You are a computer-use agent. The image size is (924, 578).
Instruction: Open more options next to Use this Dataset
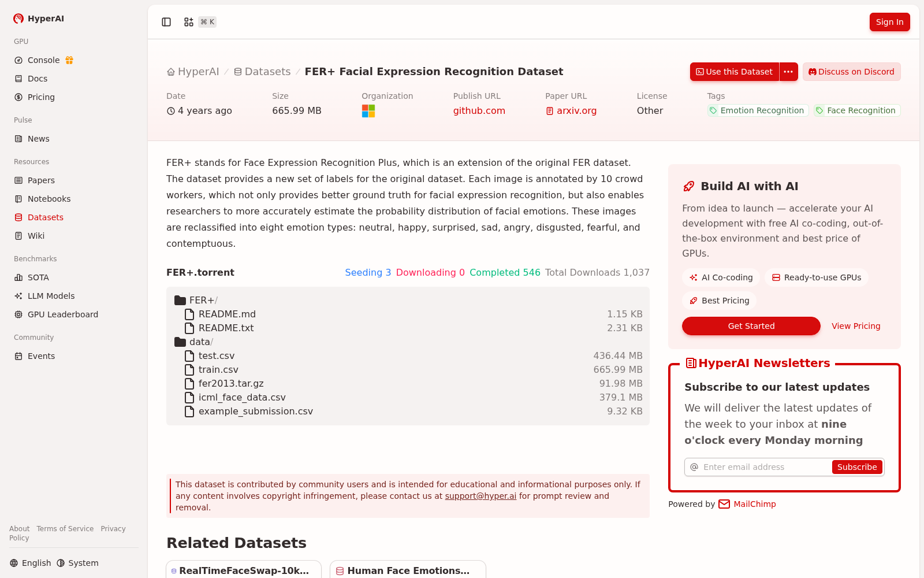[x=788, y=72]
